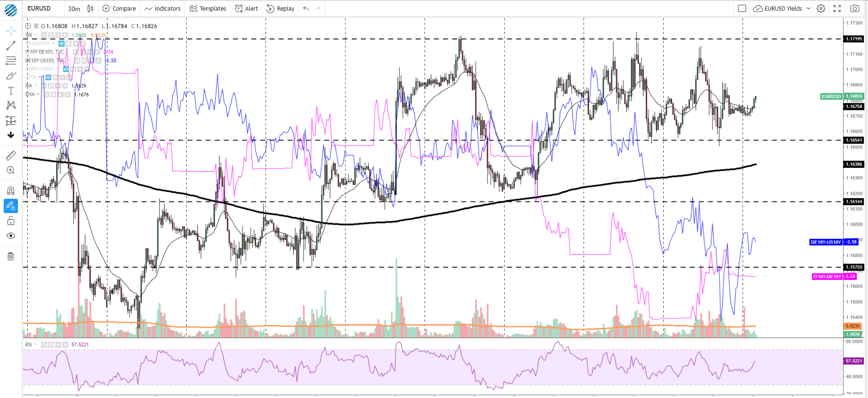Remove the EMA indicator
This screenshot has height=398, width=868.
click(68, 94)
